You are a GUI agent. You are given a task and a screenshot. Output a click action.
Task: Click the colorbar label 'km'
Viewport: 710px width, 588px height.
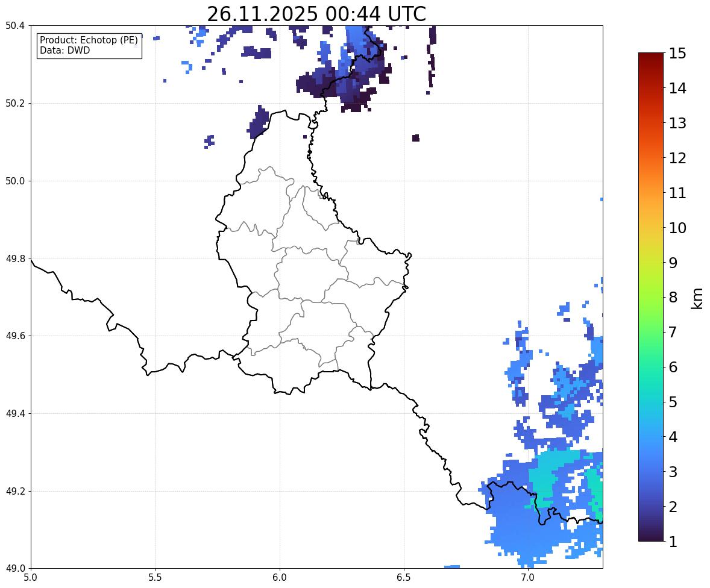[697, 298]
